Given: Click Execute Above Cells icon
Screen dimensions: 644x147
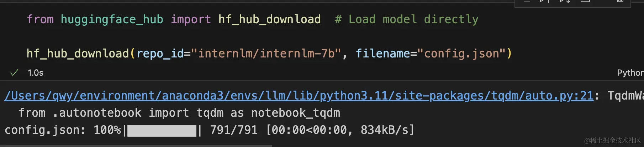Looking at the screenshot, I should 545,1.
